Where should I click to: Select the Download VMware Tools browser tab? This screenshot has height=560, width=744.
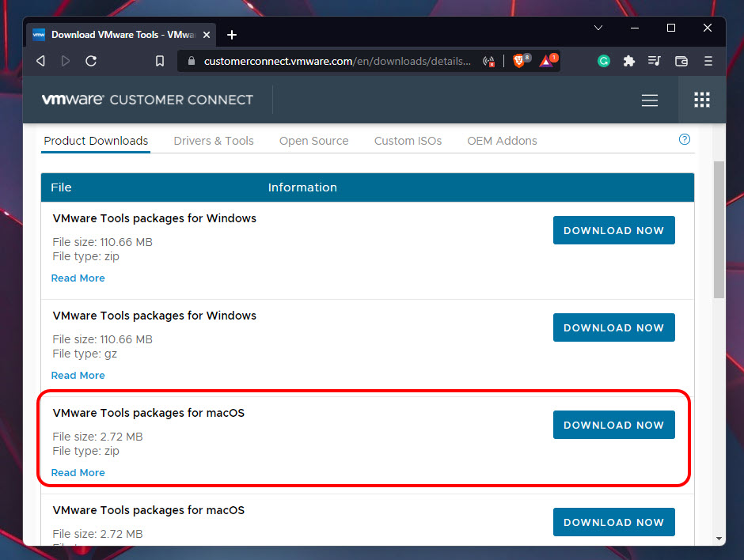click(121, 35)
